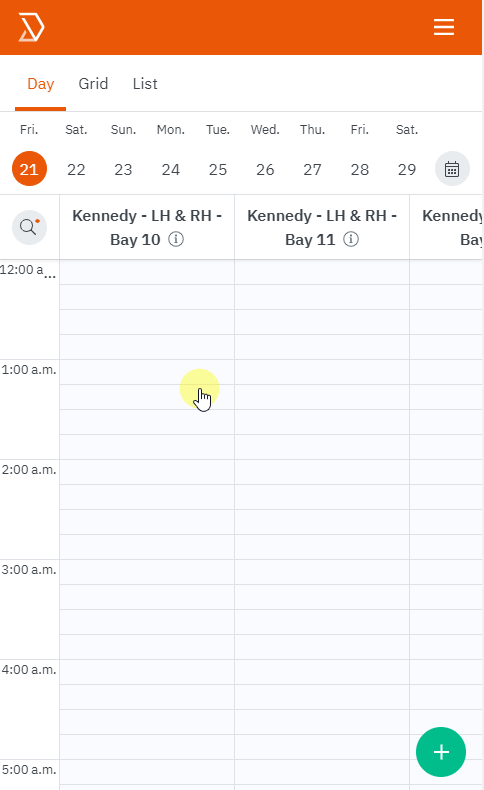Switch to the Grid tab
Image resolution: width=484 pixels, height=790 pixels.
tap(93, 84)
